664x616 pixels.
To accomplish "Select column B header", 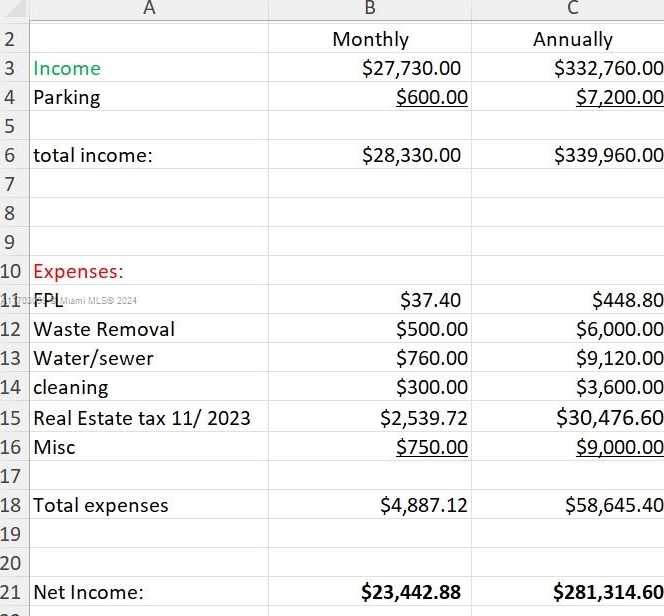I will point(370,9).
